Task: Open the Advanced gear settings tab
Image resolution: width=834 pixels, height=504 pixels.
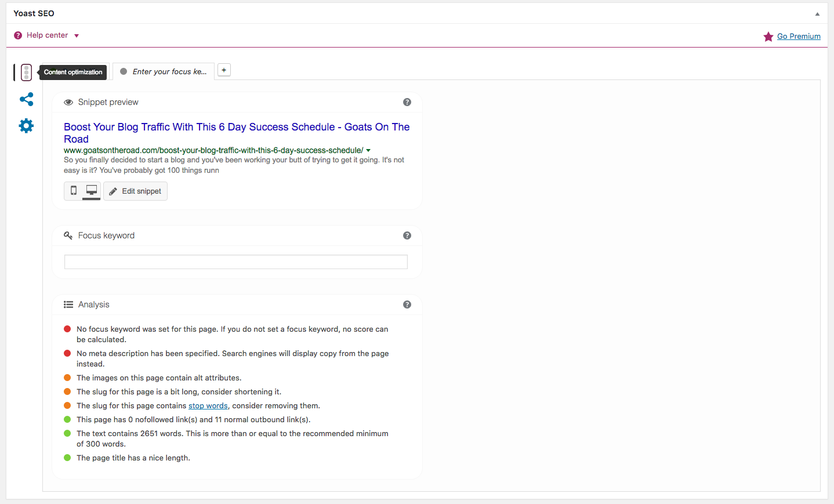Action: tap(26, 126)
